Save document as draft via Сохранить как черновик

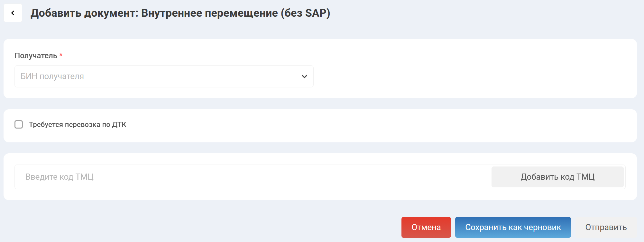(512, 227)
